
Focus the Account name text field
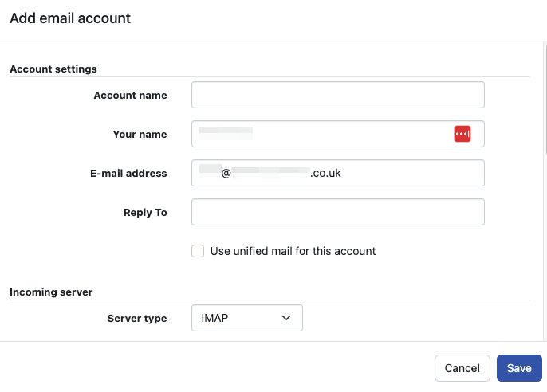coord(337,95)
